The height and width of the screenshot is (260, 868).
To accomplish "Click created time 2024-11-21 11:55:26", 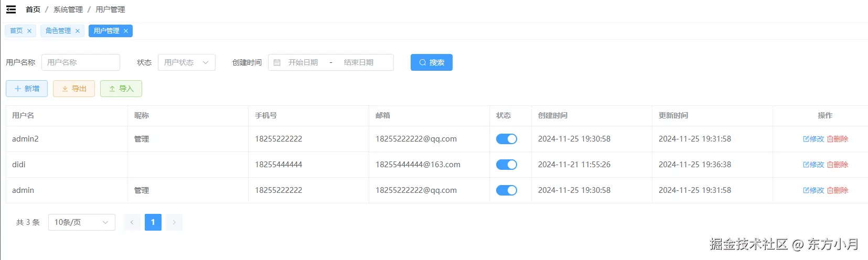I will point(574,165).
